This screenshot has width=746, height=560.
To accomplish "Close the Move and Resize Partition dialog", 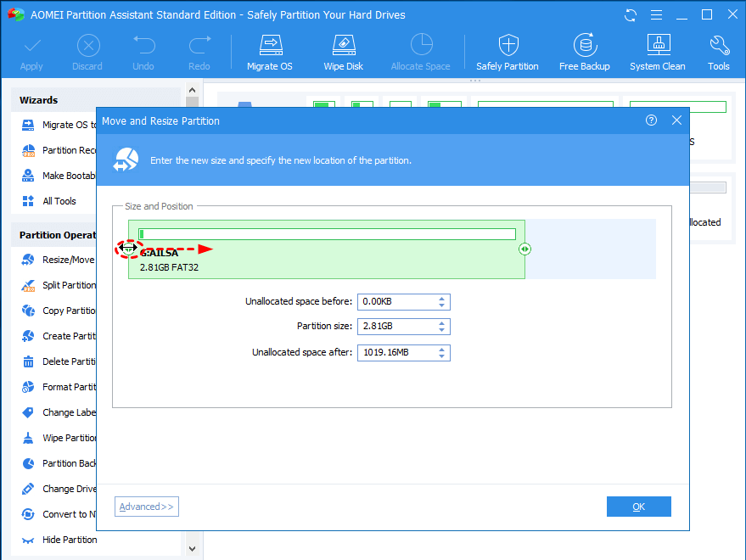I will pyautogui.click(x=676, y=121).
